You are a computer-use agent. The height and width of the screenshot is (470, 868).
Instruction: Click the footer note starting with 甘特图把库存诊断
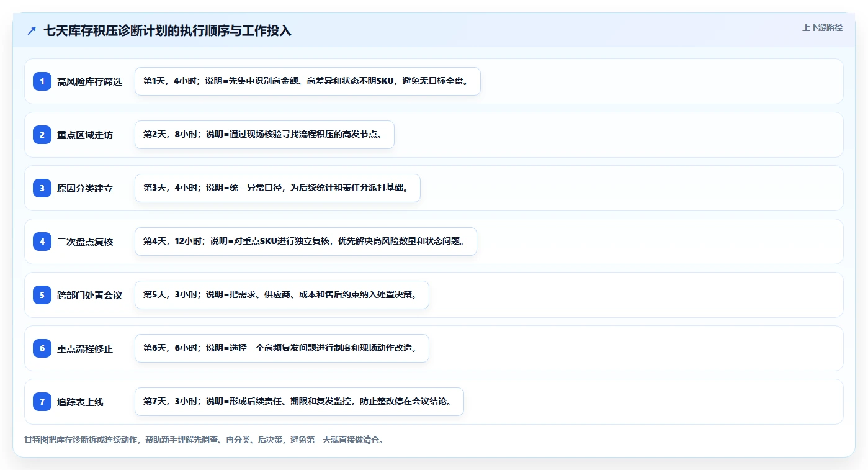(x=204, y=440)
